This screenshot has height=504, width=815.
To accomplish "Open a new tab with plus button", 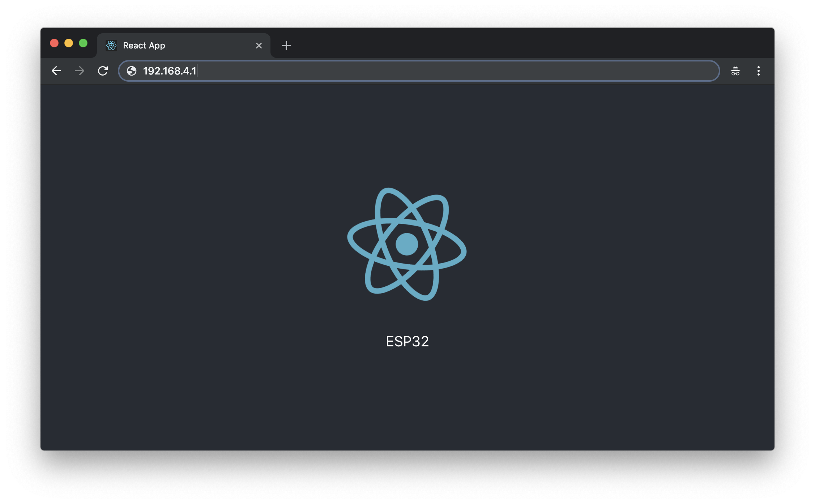I will (286, 46).
